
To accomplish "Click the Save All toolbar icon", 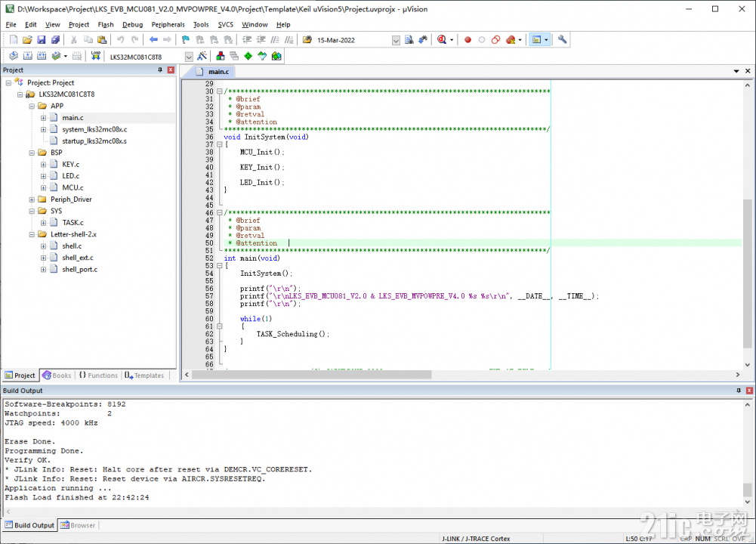I will click(55, 40).
